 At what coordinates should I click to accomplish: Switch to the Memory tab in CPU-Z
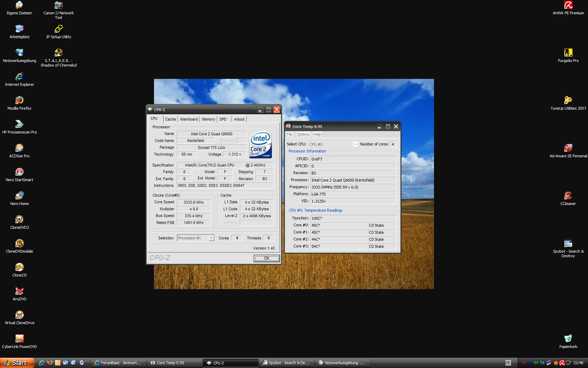(x=208, y=119)
